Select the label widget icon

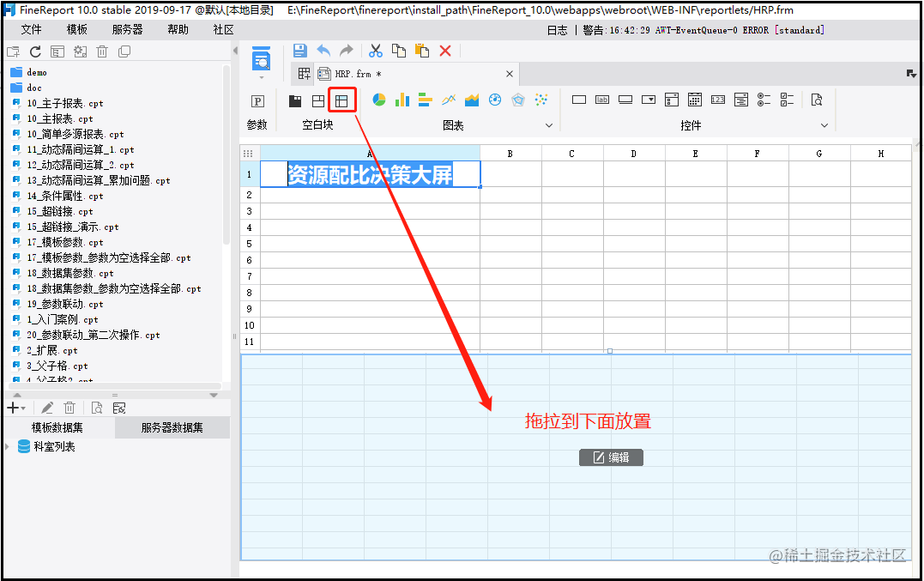tap(602, 100)
